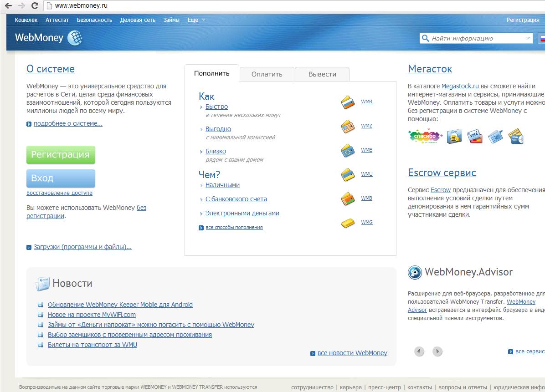
Task: Click the Быстро link
Action: (x=216, y=107)
